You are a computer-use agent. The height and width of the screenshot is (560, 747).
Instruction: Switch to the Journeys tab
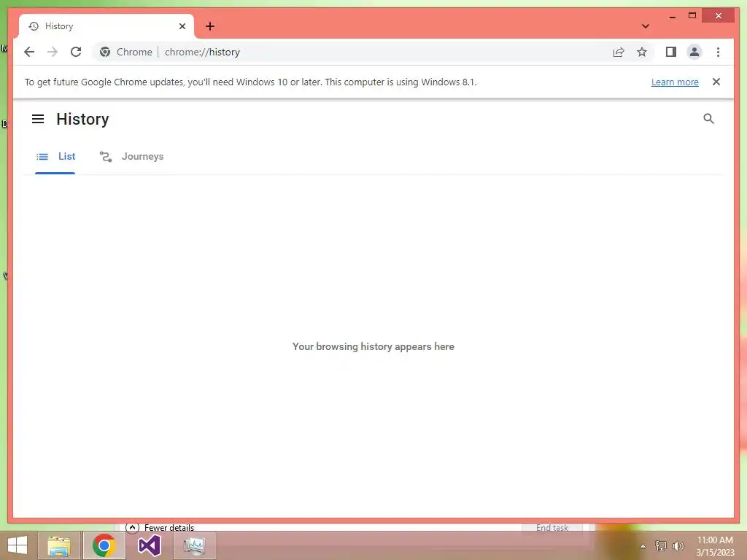[131, 157]
